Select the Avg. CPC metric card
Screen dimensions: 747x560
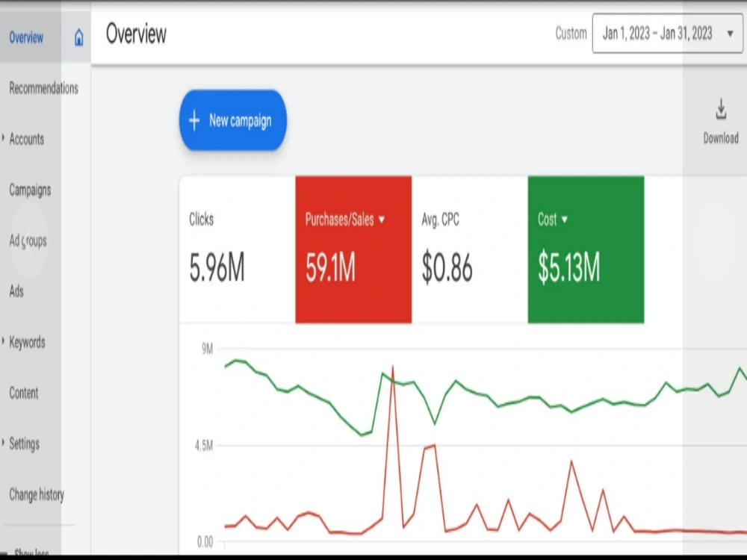pos(470,249)
